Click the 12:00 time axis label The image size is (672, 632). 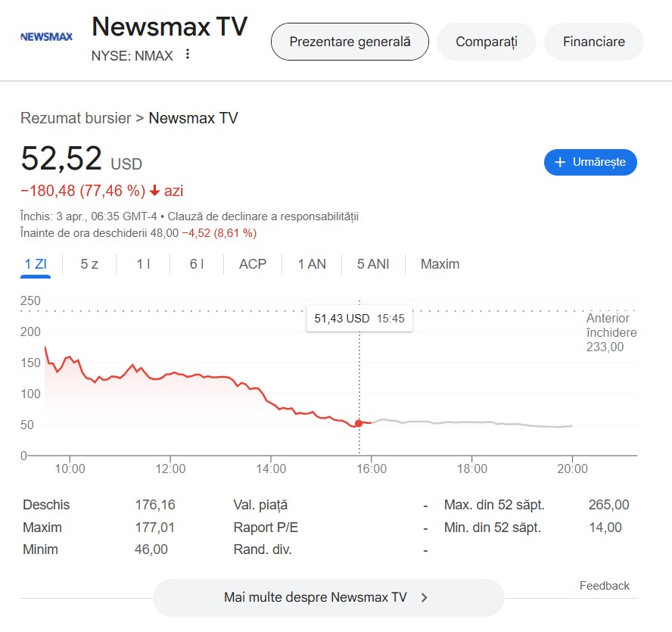tap(170, 469)
